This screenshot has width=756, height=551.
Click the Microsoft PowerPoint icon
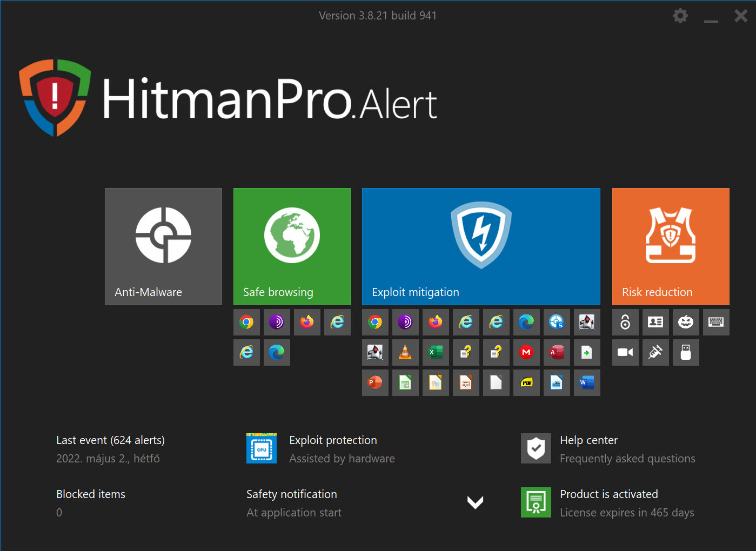click(x=375, y=382)
